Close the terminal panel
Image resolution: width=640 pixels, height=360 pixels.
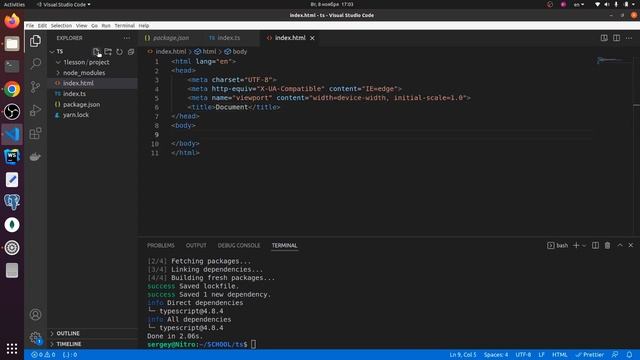click(x=631, y=245)
